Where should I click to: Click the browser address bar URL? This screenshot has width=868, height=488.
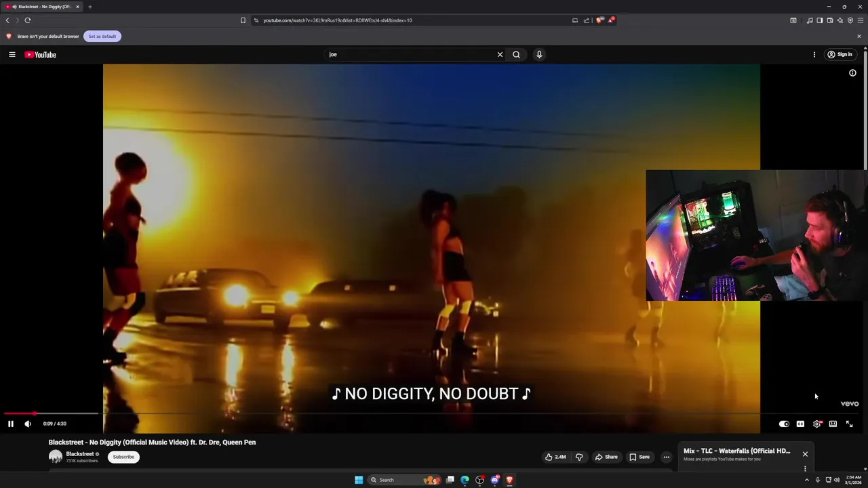point(338,20)
